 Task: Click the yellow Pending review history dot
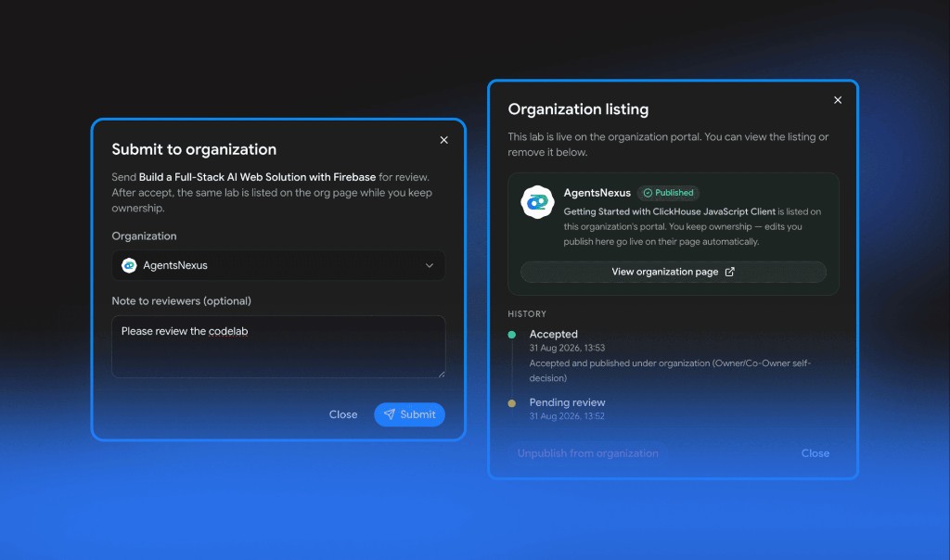click(x=512, y=403)
